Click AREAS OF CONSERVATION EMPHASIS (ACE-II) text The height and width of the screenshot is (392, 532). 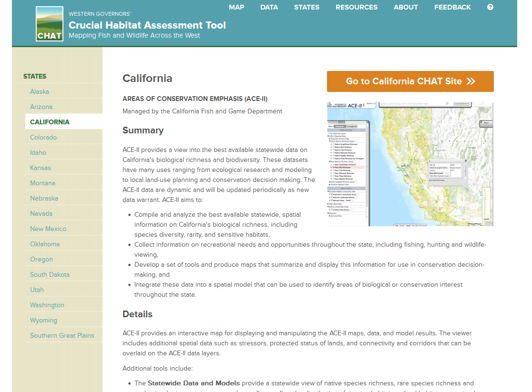pos(195,99)
